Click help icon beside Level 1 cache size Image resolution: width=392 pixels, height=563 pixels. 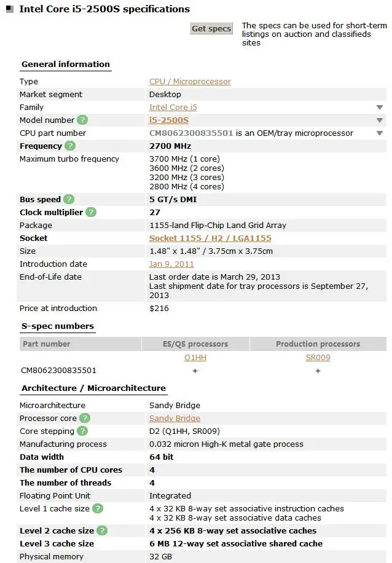click(x=98, y=509)
